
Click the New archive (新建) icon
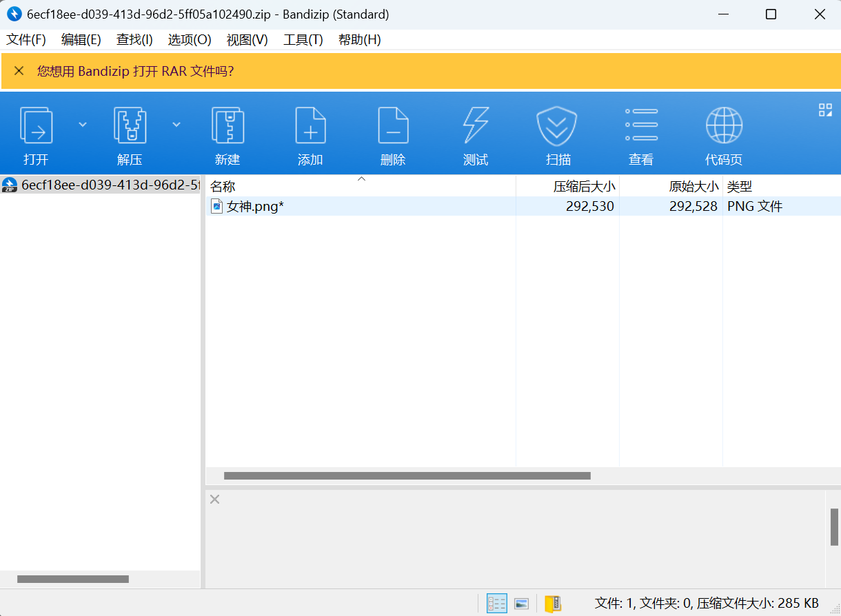pyautogui.click(x=227, y=125)
